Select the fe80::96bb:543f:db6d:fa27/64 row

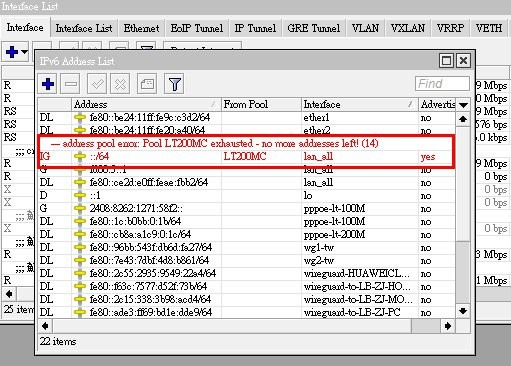(246, 247)
